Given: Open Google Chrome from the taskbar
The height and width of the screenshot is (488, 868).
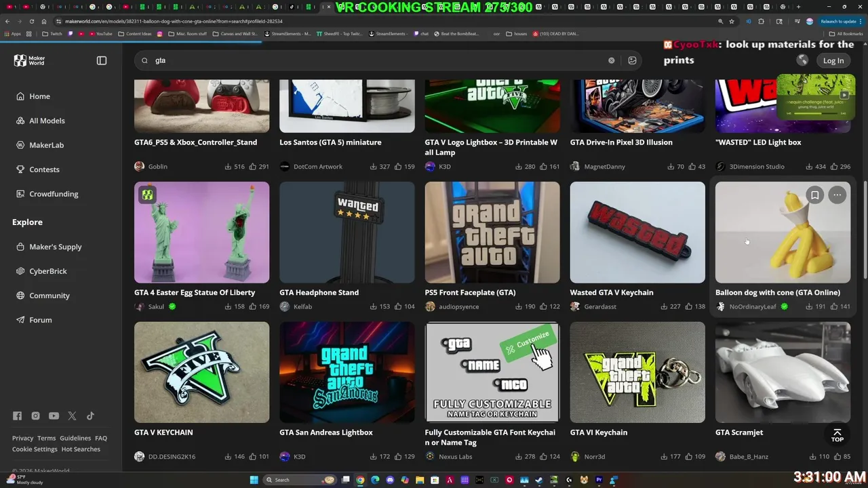Looking at the screenshot, I should point(360,480).
